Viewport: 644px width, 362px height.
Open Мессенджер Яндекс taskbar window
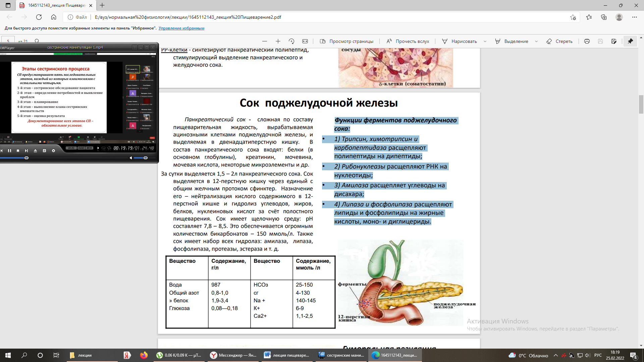coord(233,355)
